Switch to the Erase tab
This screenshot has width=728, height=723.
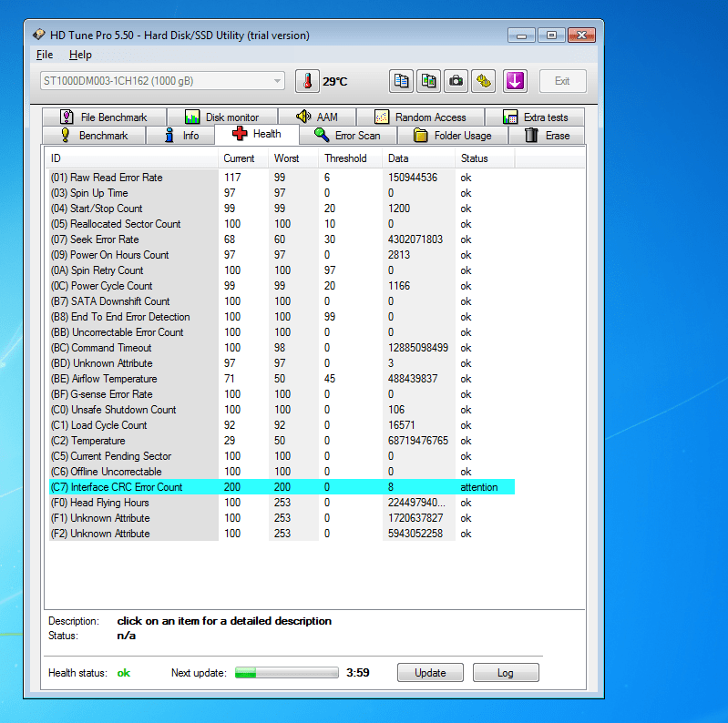[x=547, y=136]
